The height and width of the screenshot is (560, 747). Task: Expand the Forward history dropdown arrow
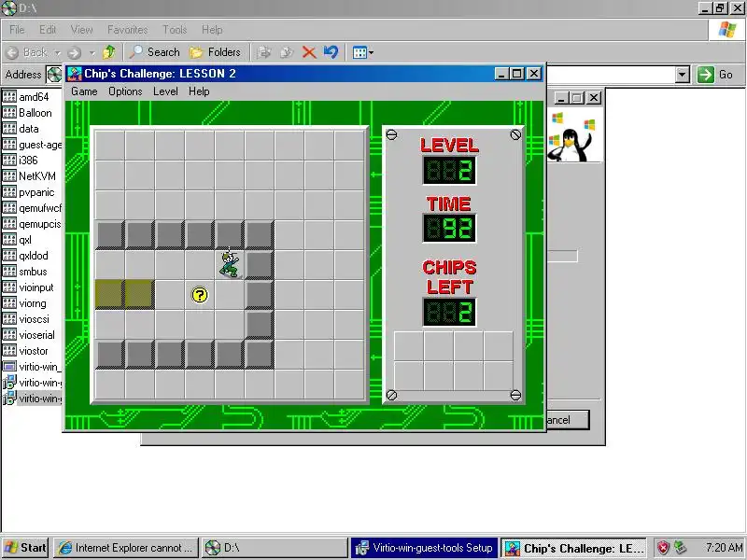pos(92,52)
